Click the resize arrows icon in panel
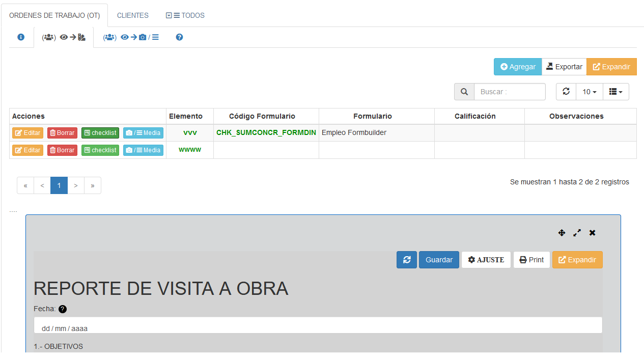 tap(577, 233)
